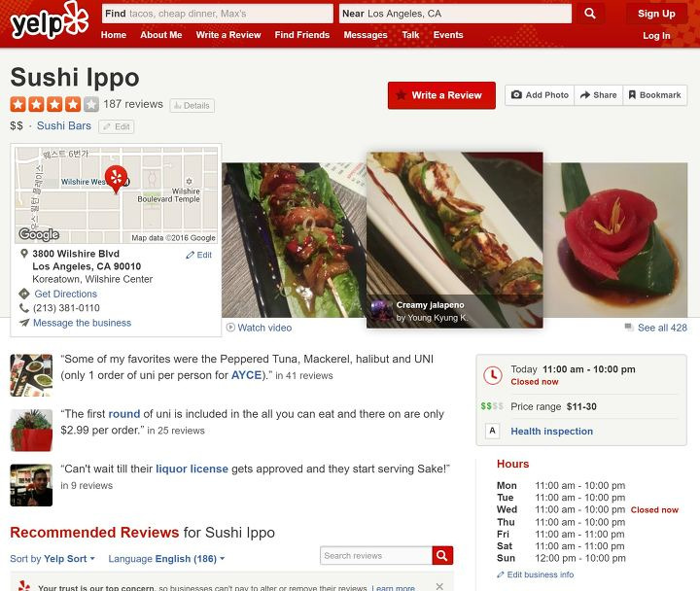Open the Language English (186) dropdown
The width and height of the screenshot is (700, 591).
[166, 558]
